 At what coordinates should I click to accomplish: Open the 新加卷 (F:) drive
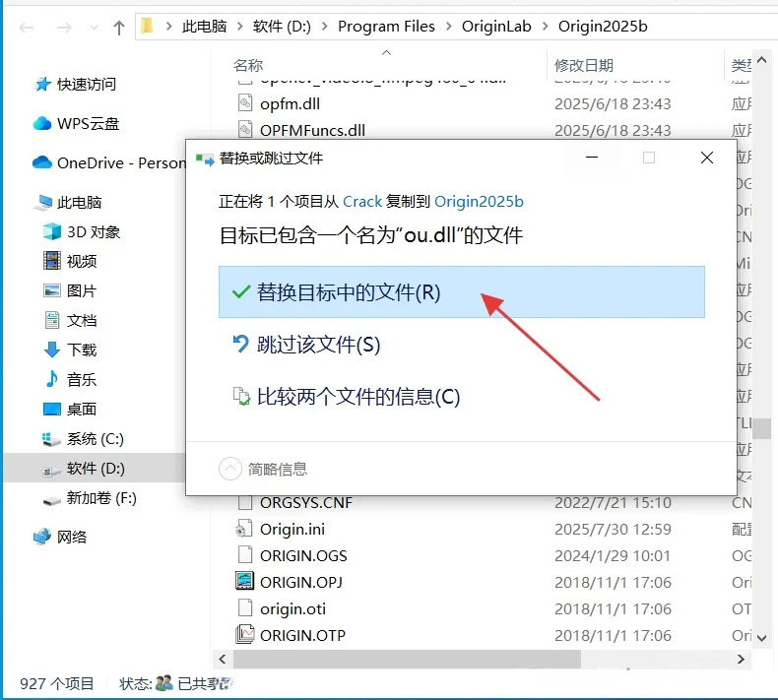pos(101,497)
